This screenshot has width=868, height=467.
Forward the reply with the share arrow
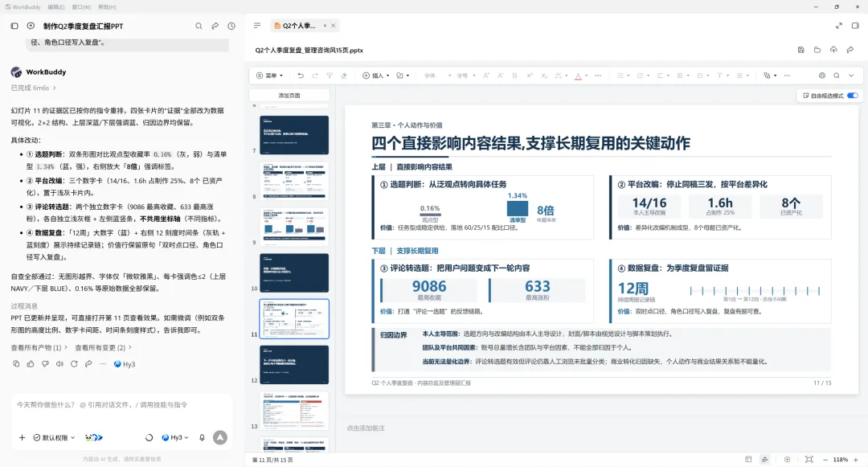tap(88, 364)
